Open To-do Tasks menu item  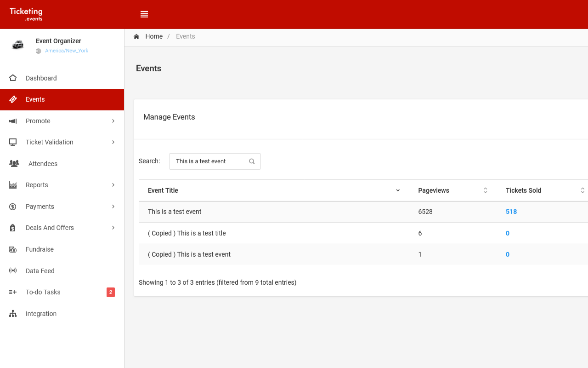pyautogui.click(x=62, y=292)
